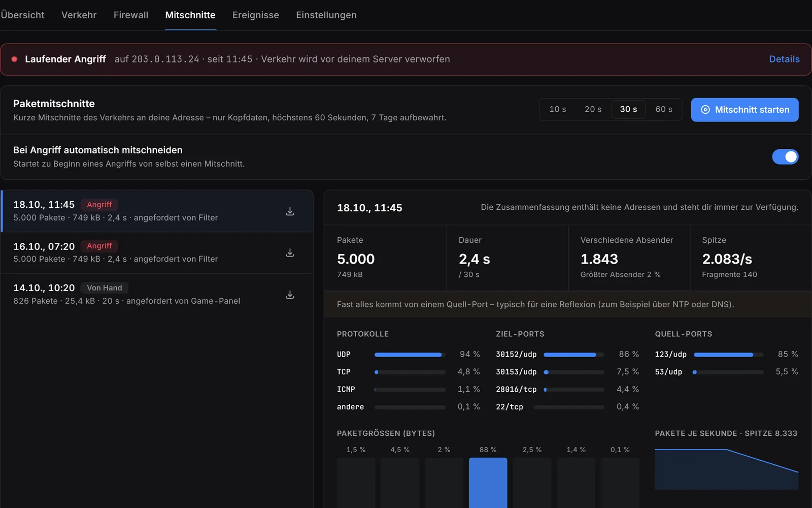Click the Spitze 2.083/s value
The image size is (812, 508).
727,259
